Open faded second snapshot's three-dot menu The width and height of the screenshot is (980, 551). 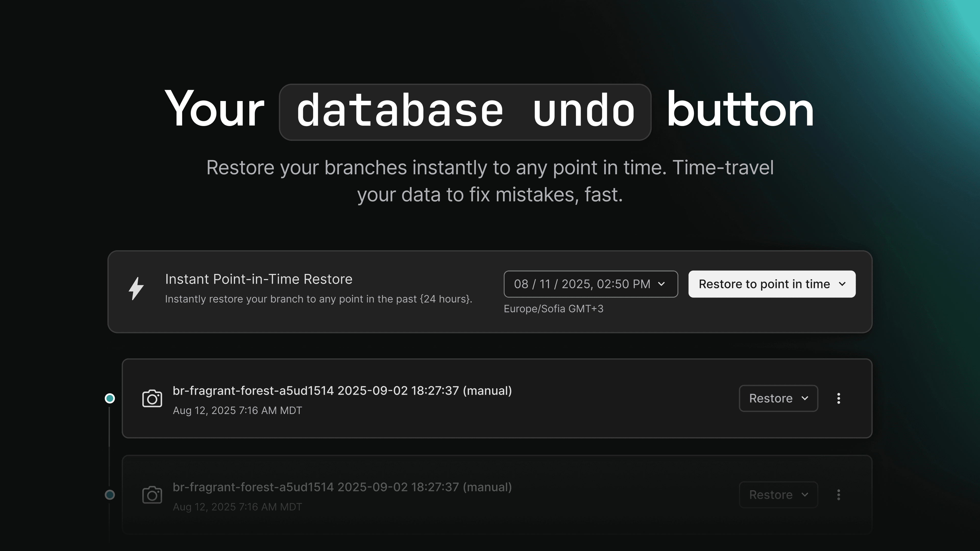(838, 495)
